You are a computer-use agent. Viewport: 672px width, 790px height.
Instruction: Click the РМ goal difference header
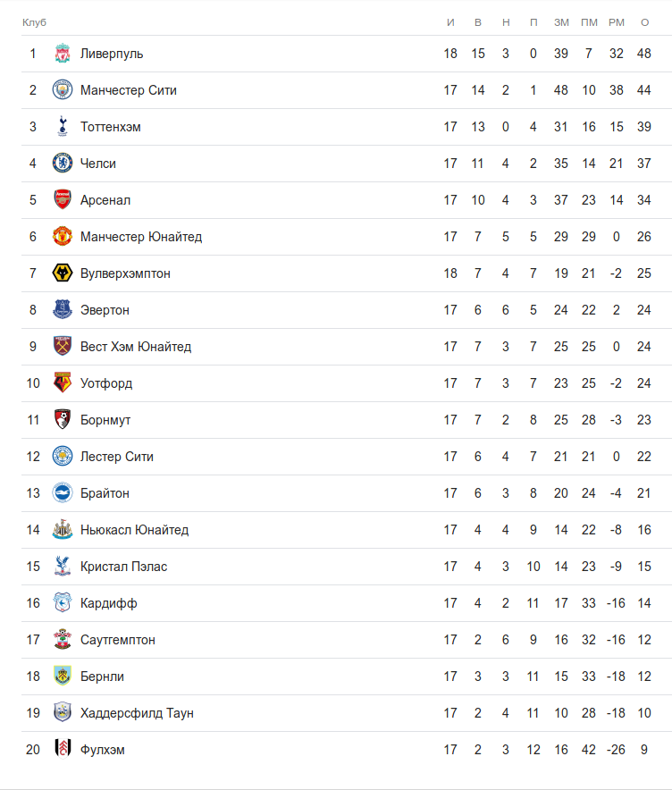(616, 22)
